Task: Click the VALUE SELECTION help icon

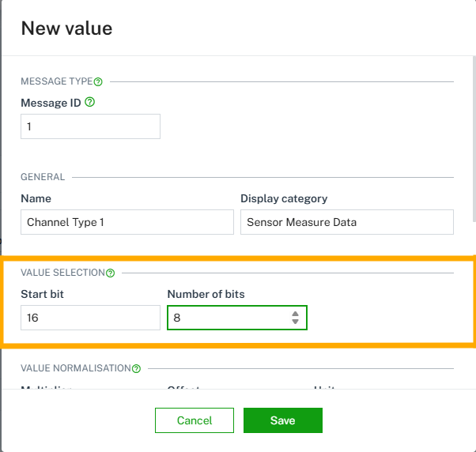Action: coord(110,273)
